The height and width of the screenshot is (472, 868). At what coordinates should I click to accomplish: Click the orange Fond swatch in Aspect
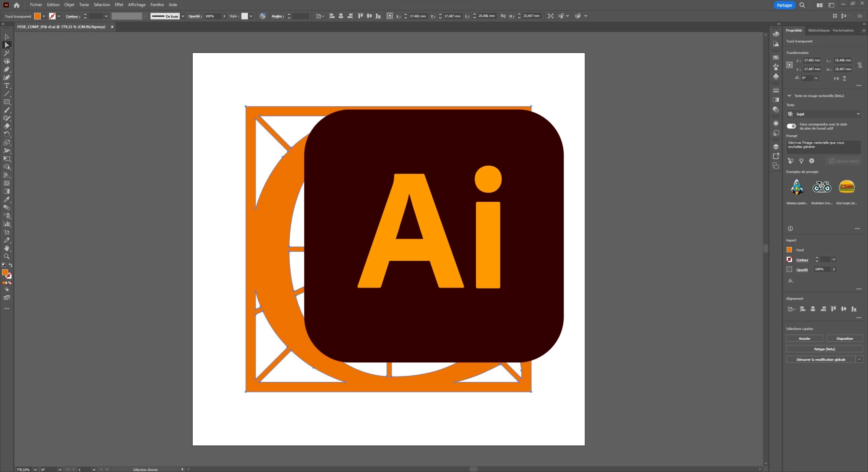[x=789, y=250]
